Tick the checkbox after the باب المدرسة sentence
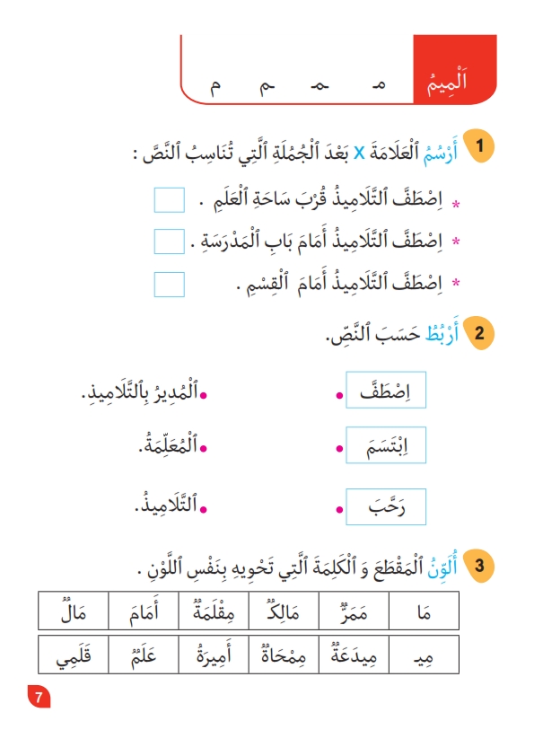Image resolution: width=534 pixels, height=756 pixels. coord(169,242)
